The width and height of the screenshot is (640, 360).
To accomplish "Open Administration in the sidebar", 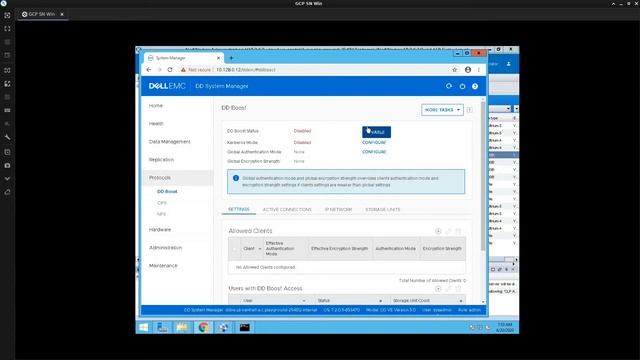I will pyautogui.click(x=165, y=248).
